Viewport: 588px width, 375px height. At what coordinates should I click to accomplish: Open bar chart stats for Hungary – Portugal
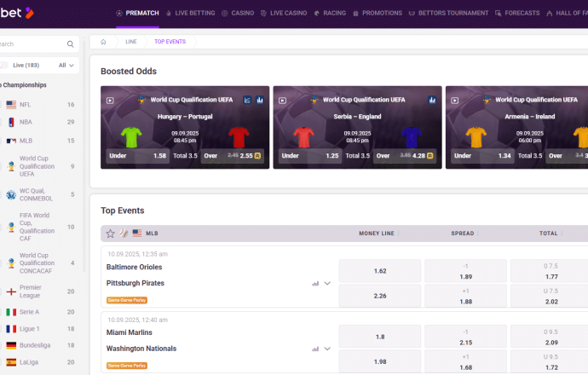click(x=260, y=100)
